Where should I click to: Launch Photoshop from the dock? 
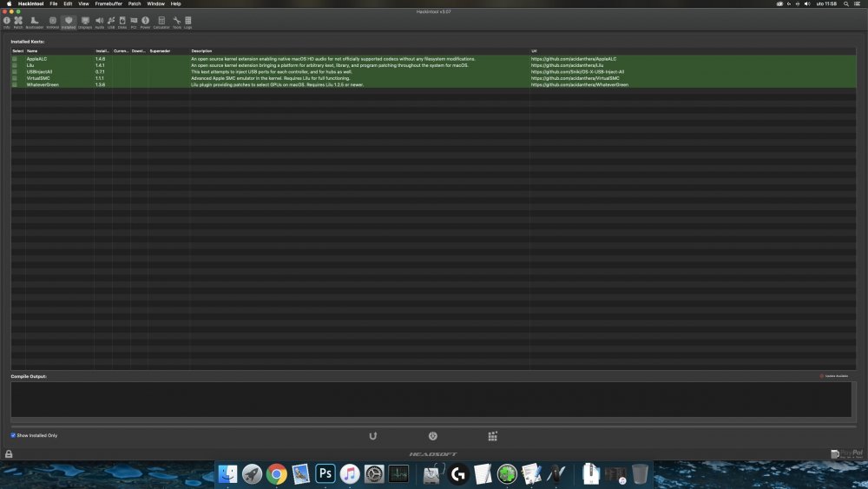pos(325,474)
